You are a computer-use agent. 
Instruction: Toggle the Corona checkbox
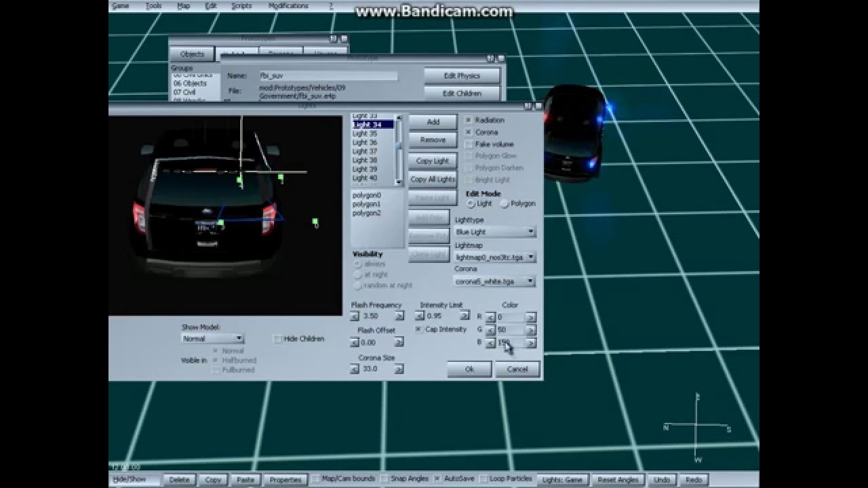click(469, 132)
